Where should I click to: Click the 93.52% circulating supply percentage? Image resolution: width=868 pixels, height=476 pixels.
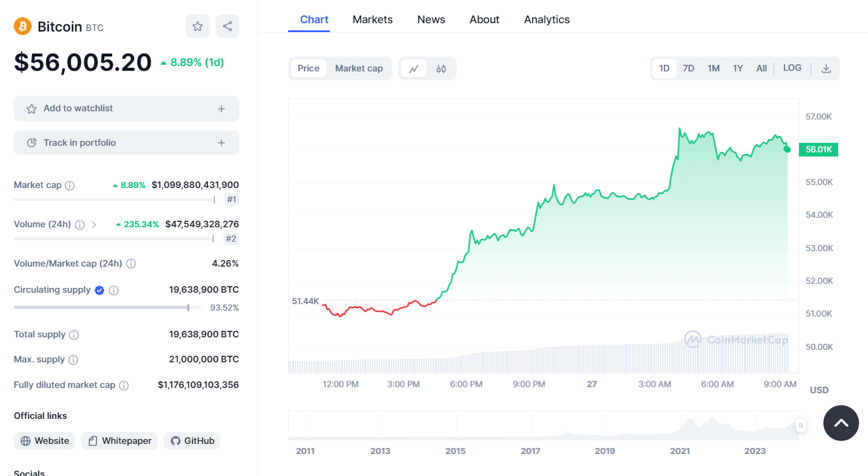click(x=224, y=308)
